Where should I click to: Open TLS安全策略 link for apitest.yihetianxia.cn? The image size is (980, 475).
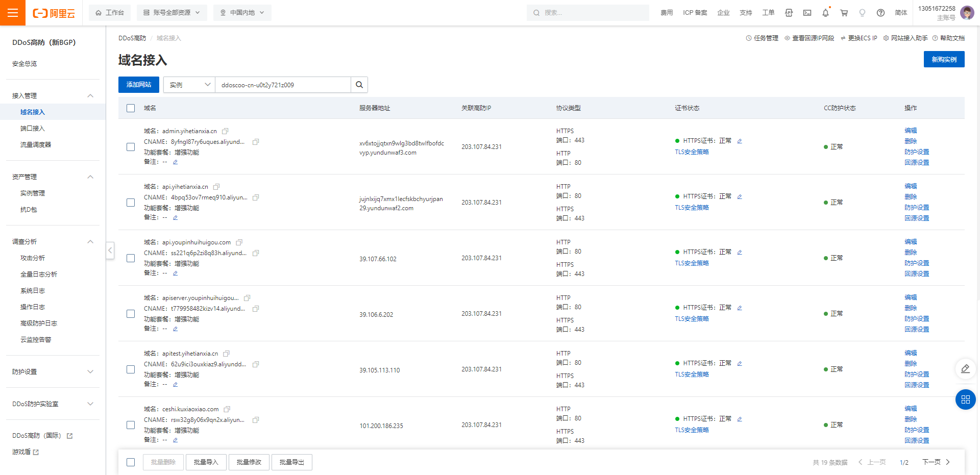692,374
